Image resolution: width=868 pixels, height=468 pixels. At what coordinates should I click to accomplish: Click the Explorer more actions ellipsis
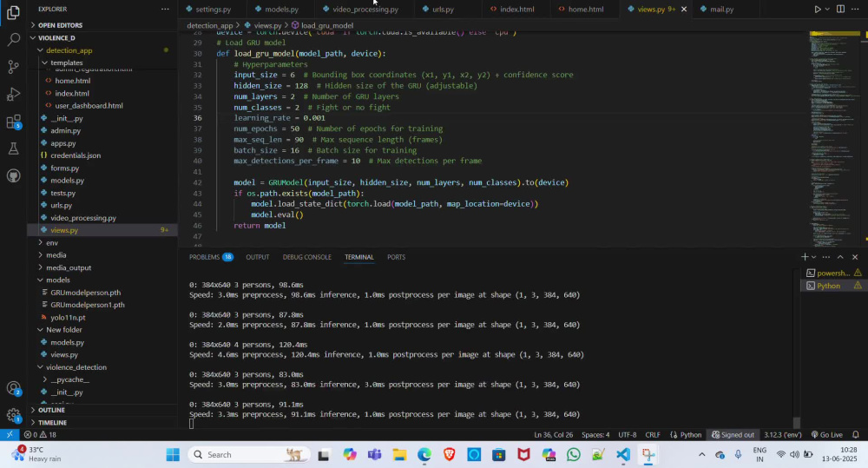click(x=165, y=9)
